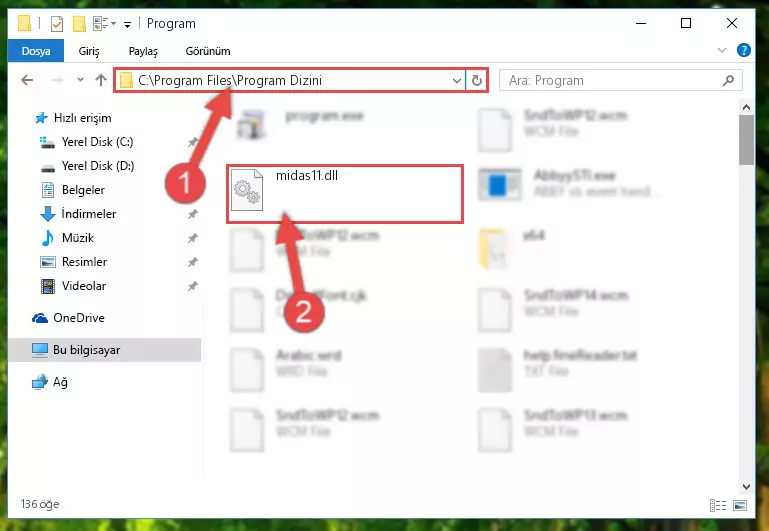Select the AbbyySTI.exe file icon

click(500, 185)
